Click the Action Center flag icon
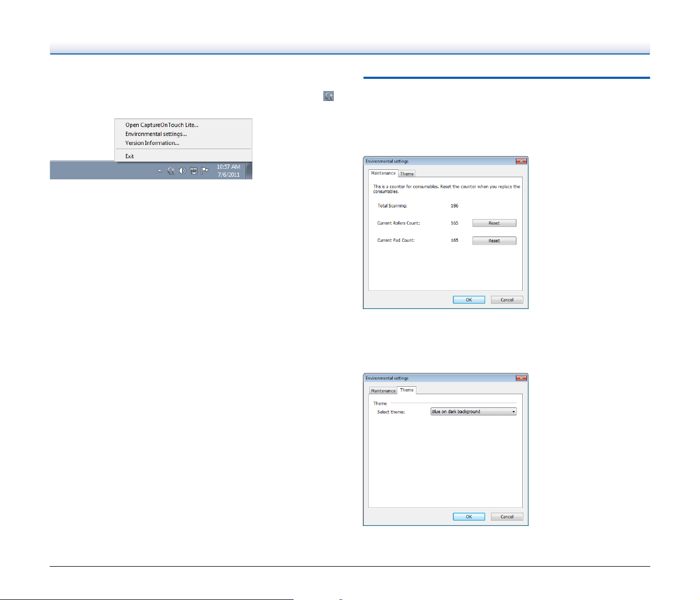This screenshot has width=700, height=600. [x=205, y=171]
